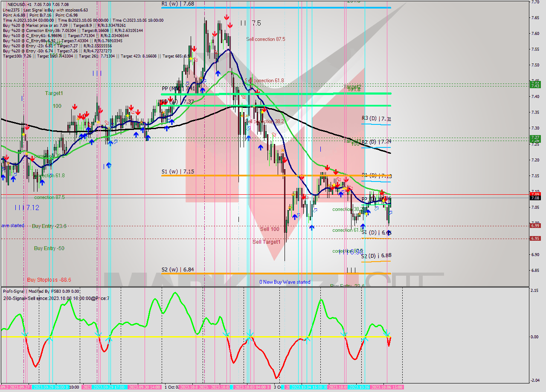This screenshot has width=546, height=392.
Task: Click the 'Buy Stoploss -88.6' label
Action: click(49, 280)
